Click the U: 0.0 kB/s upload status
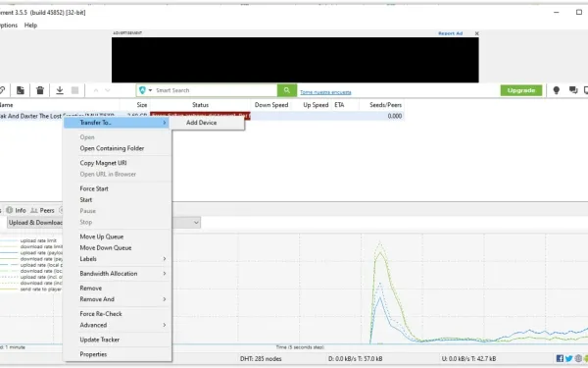The image size is (588, 368). [468, 358]
